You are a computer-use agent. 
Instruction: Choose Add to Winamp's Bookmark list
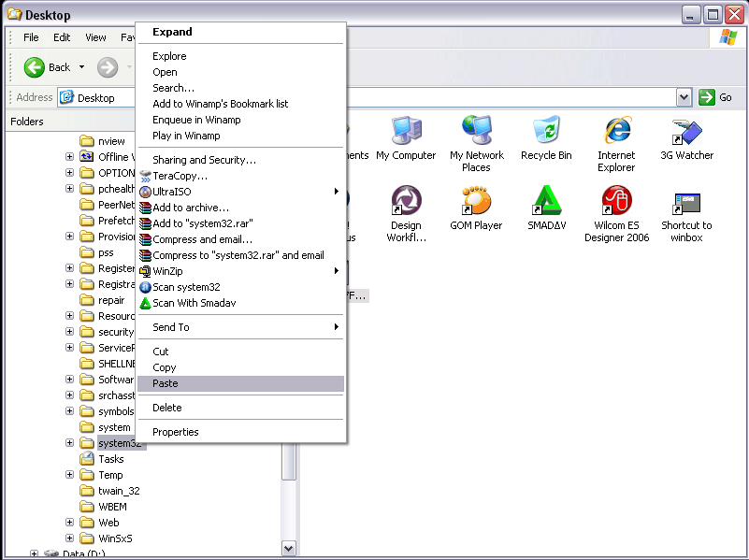(x=240, y=104)
